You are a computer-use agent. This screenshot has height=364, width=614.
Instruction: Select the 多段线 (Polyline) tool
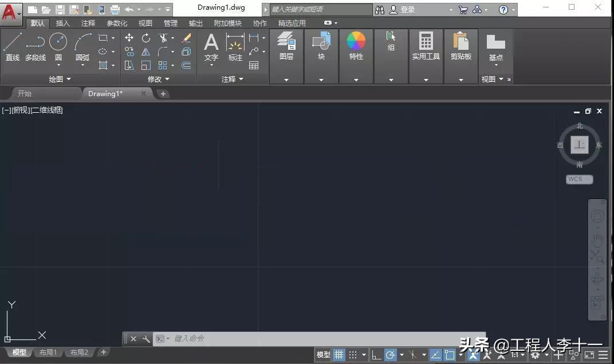coord(36,47)
